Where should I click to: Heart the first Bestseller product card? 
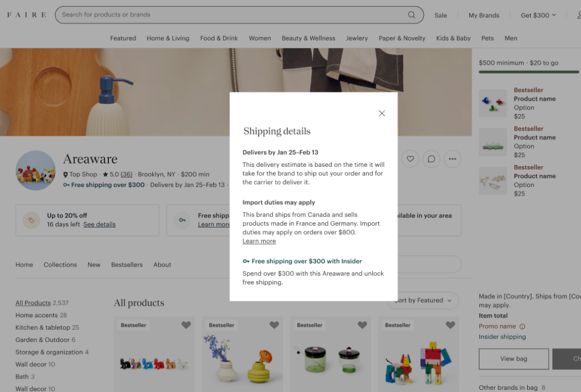point(186,325)
